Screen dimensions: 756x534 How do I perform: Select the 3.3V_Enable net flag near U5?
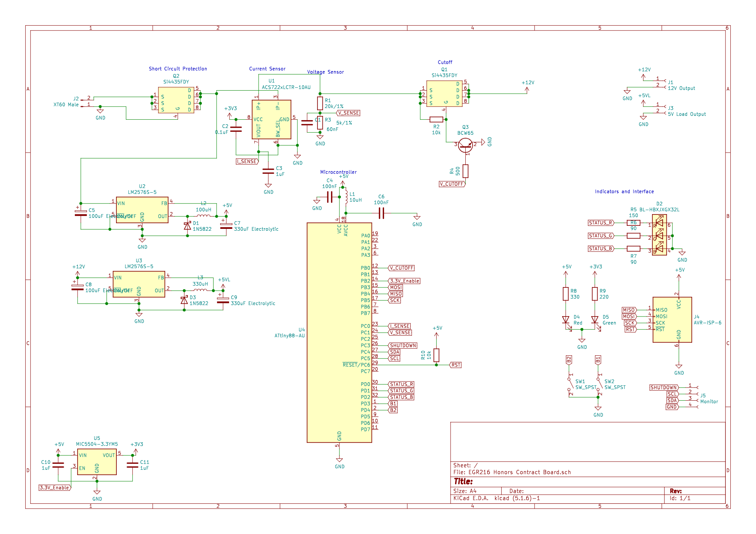[54, 488]
